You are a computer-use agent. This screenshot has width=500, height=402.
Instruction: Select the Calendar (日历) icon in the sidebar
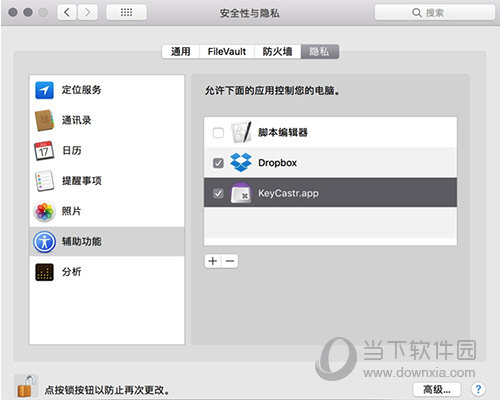tap(44, 151)
